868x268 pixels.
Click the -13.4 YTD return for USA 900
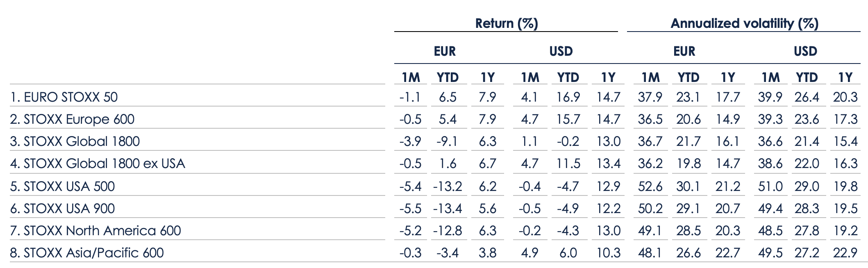(448, 209)
